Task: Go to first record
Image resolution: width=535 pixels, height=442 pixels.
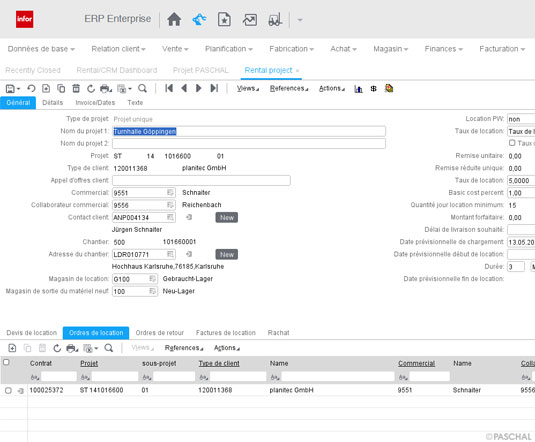Action: tap(169, 88)
